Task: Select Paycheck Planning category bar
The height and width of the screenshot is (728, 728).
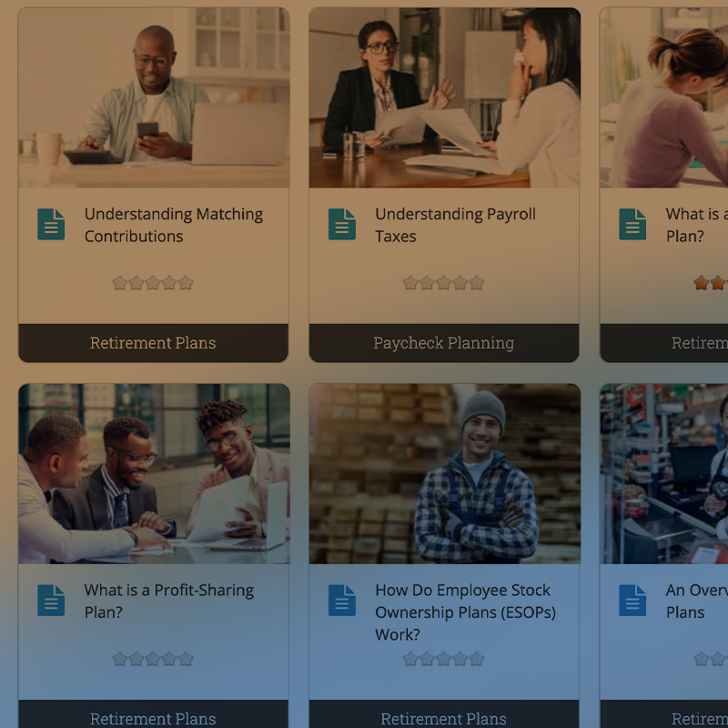Action: coord(444,343)
